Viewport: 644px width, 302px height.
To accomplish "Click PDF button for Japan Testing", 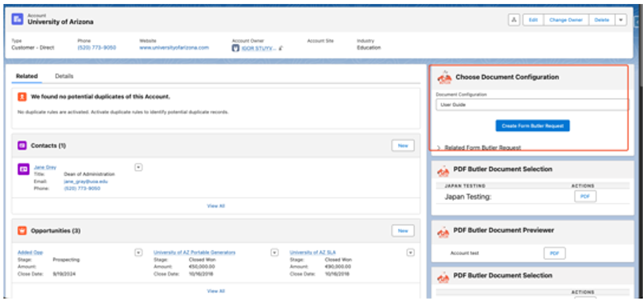I will point(585,196).
